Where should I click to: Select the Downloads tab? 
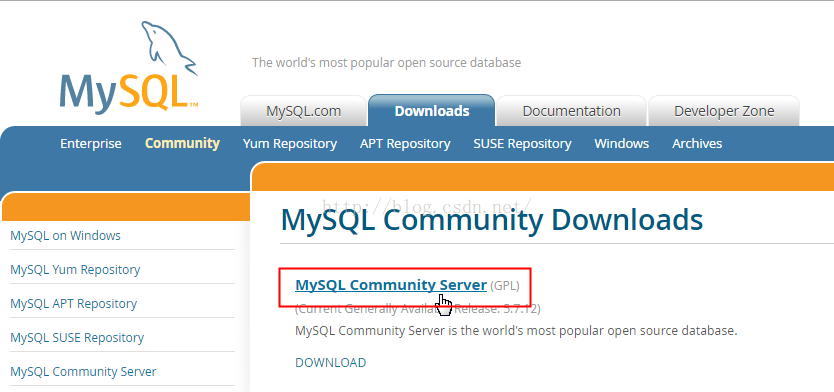click(x=432, y=111)
